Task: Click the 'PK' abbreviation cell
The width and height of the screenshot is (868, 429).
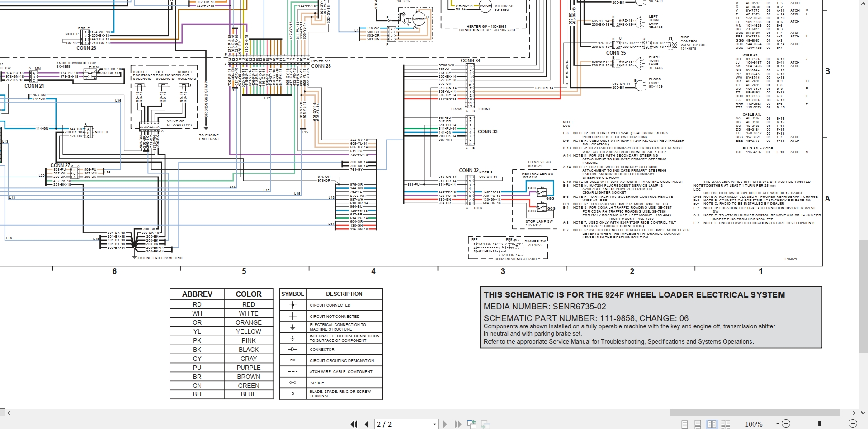Action: point(197,340)
